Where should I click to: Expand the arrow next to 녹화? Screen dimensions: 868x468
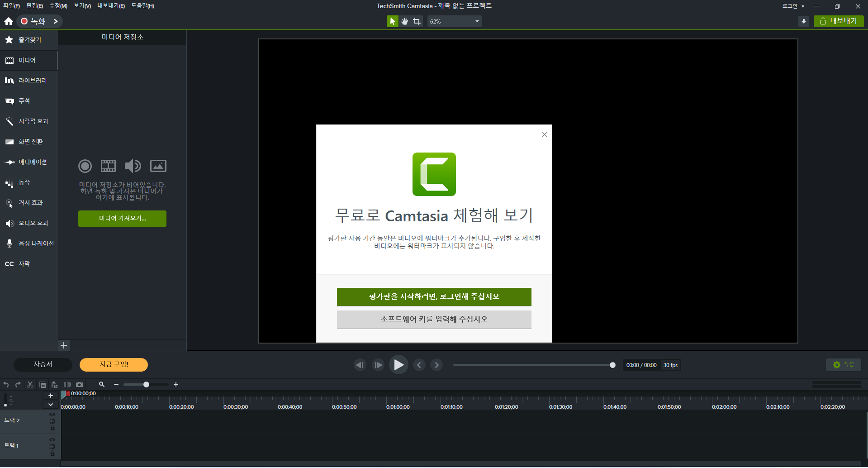56,21
